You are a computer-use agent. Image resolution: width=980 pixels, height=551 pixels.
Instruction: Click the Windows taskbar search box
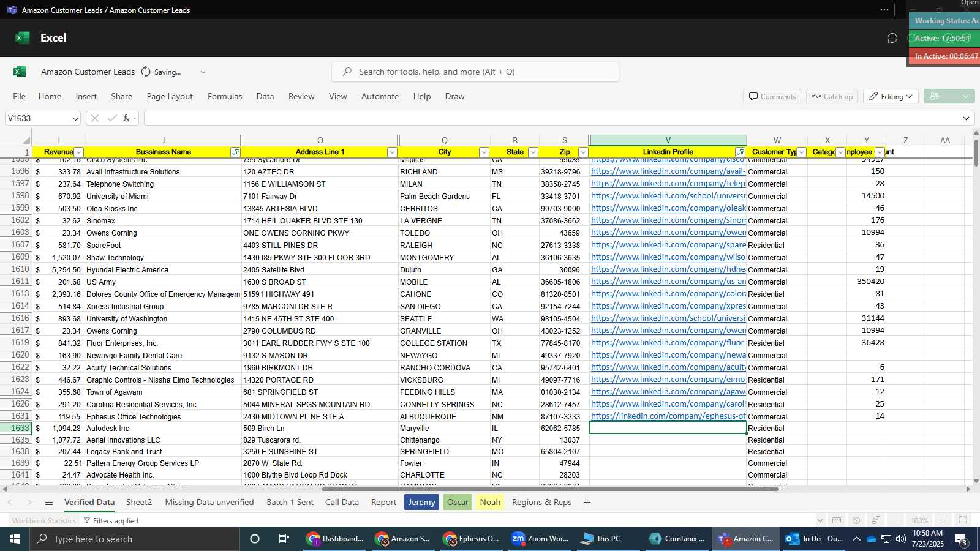tap(135, 539)
